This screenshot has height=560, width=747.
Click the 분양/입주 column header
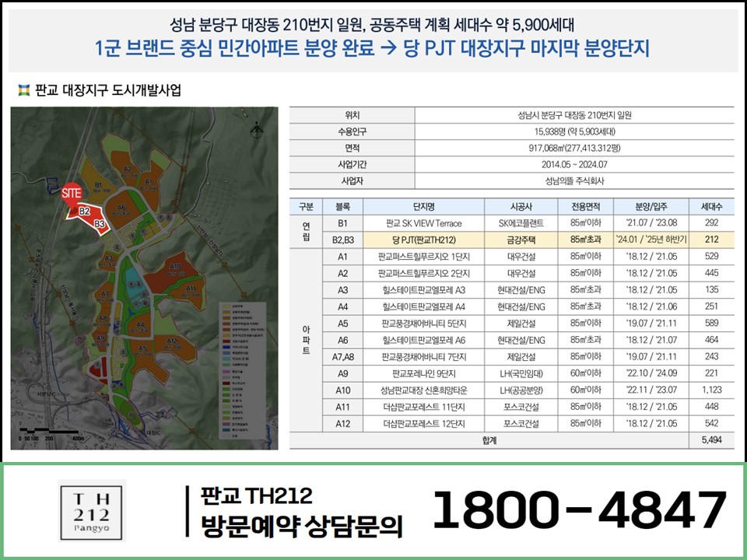pos(651,207)
